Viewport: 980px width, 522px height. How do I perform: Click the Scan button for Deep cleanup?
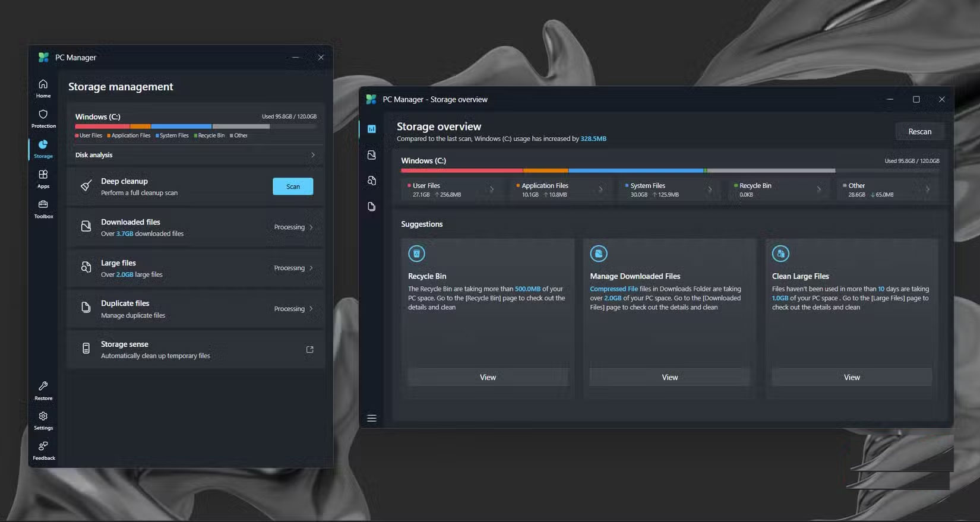pos(293,186)
